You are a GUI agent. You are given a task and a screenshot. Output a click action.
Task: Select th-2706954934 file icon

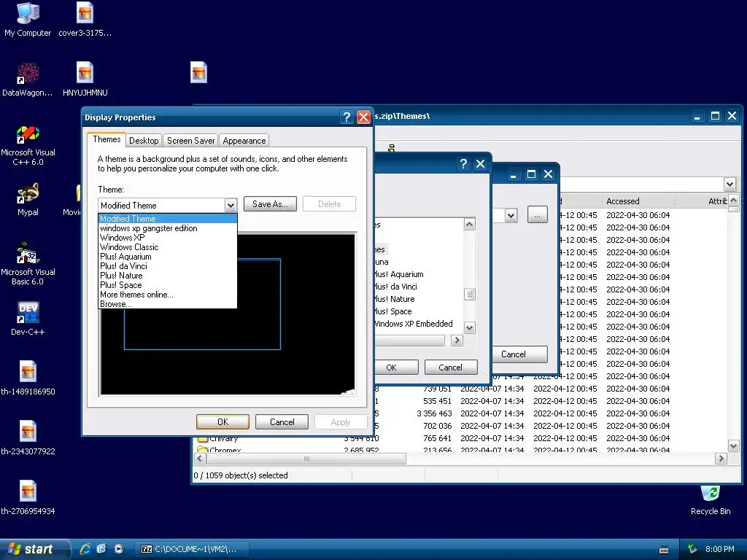click(28, 498)
